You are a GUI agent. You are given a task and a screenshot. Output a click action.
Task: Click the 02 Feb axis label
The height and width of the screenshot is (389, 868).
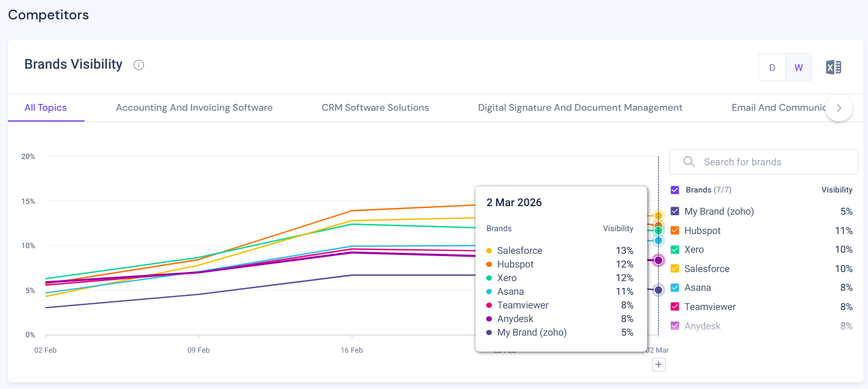(45, 350)
